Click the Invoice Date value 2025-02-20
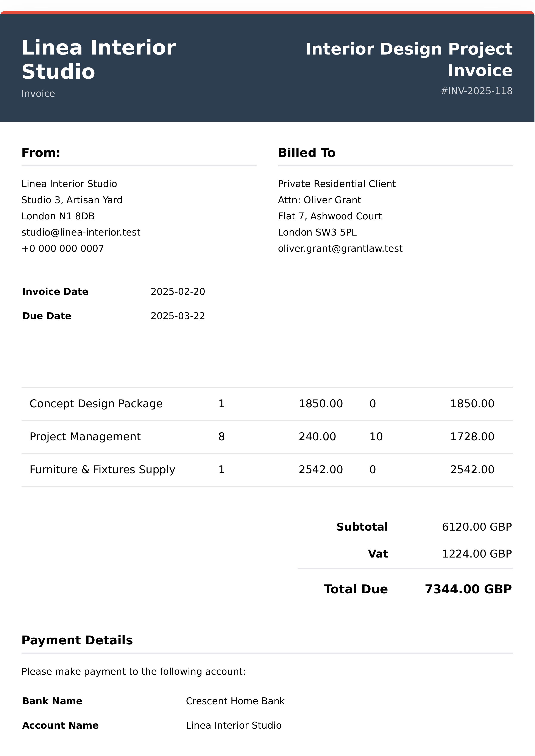535x756 pixels. coord(178,292)
